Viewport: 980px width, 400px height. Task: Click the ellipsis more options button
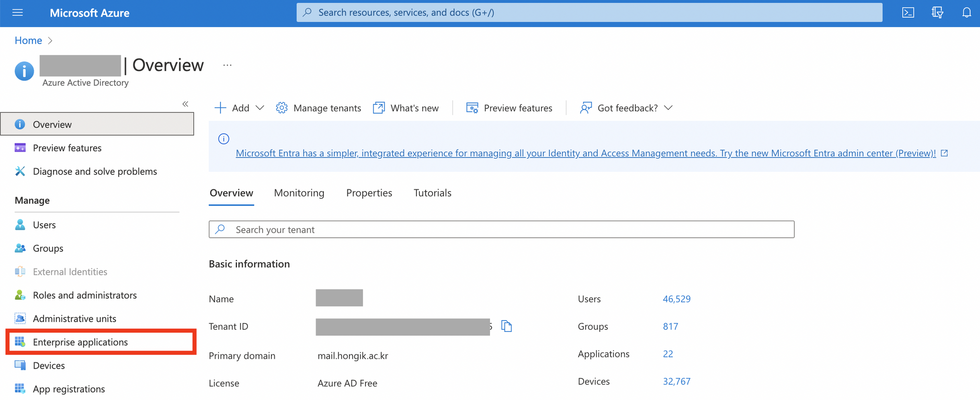pos(227,65)
